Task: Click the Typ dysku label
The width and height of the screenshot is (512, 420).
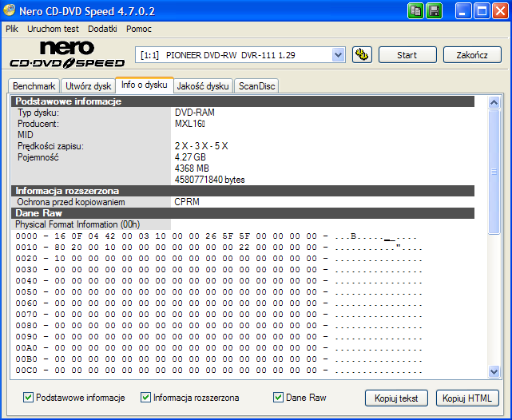Action: pos(38,113)
